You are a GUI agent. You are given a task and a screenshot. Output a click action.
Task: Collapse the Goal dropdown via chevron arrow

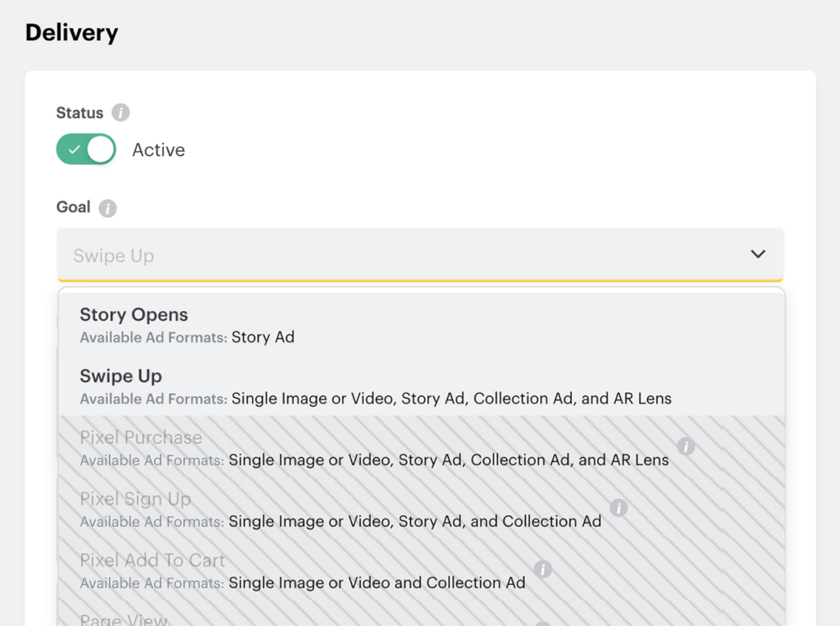[x=757, y=254]
